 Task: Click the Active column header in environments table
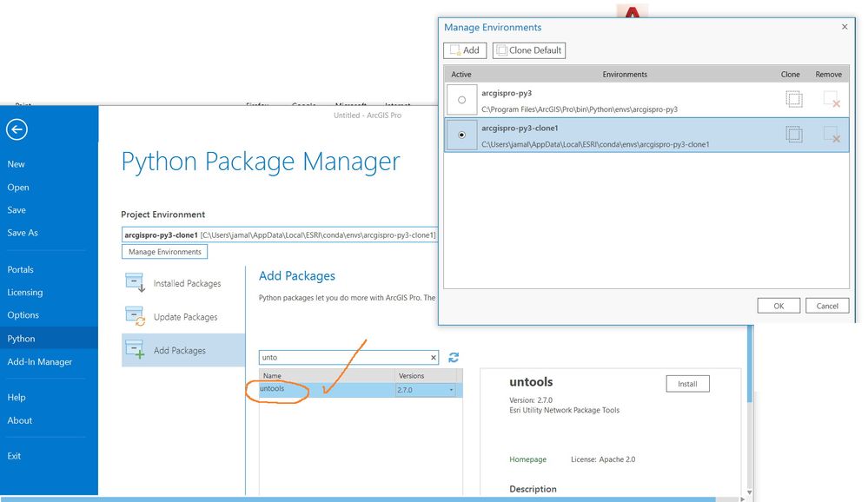pyautogui.click(x=461, y=74)
